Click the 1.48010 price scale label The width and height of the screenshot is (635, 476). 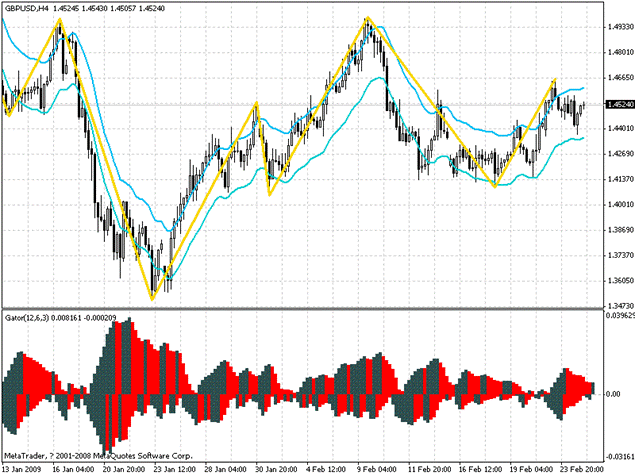click(x=620, y=52)
